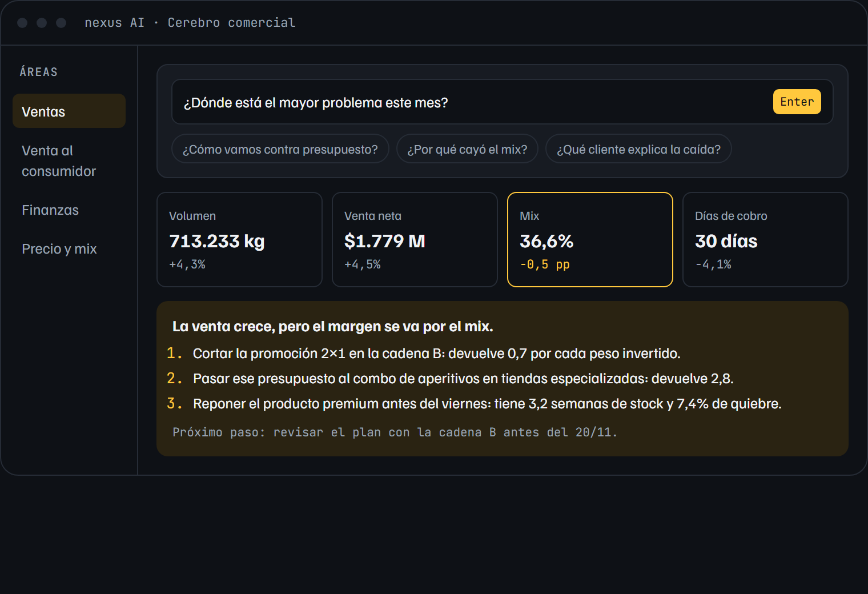Screen dimensions: 868x594
Task: Open the Volumen metric card
Action: click(240, 239)
